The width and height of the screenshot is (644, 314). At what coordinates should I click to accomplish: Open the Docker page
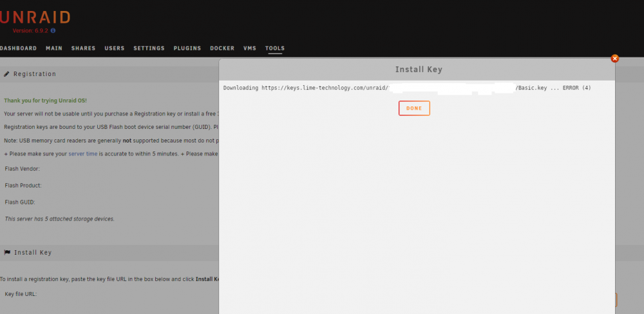[x=222, y=48]
